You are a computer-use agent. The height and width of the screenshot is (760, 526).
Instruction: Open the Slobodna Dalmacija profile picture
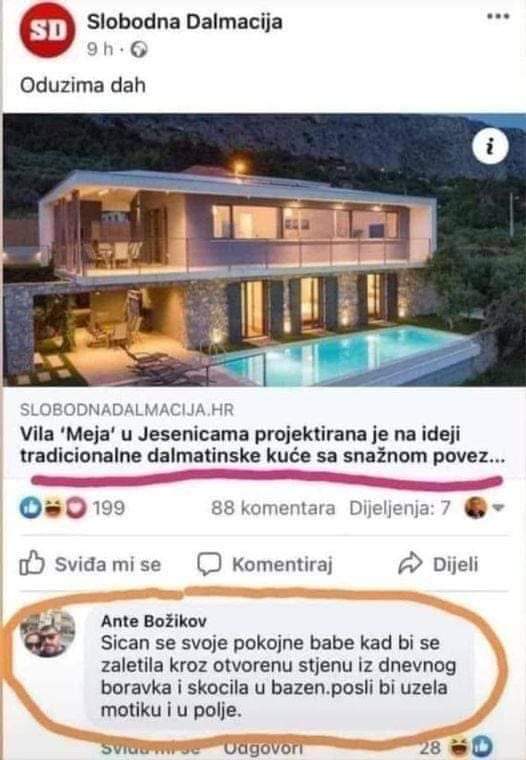click(x=48, y=30)
